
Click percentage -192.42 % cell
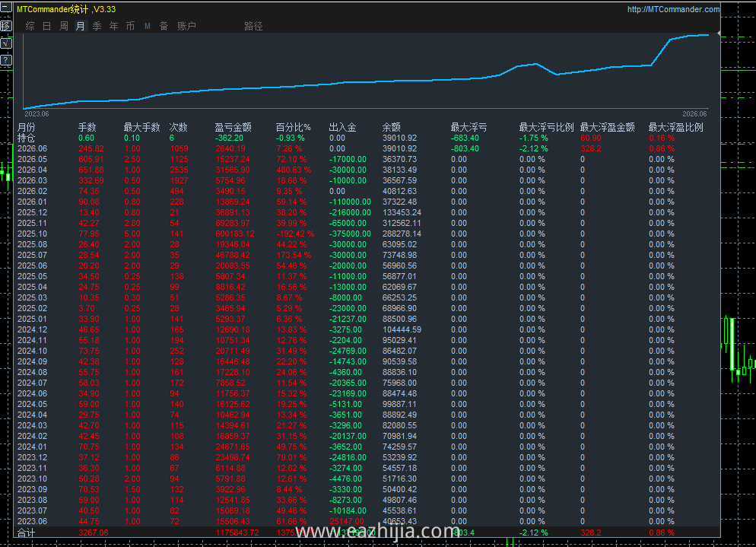click(x=295, y=234)
